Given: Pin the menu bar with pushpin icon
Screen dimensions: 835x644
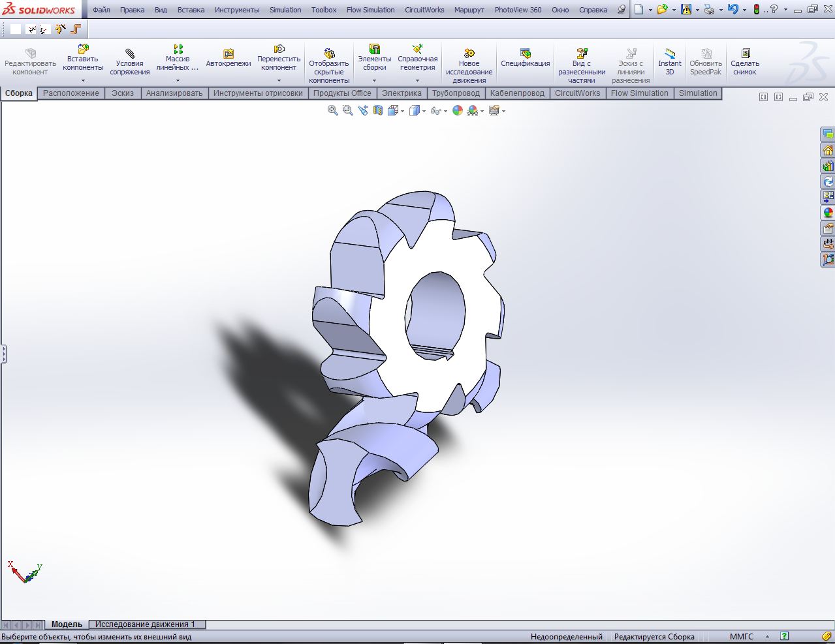Looking at the screenshot, I should tap(622, 9).
